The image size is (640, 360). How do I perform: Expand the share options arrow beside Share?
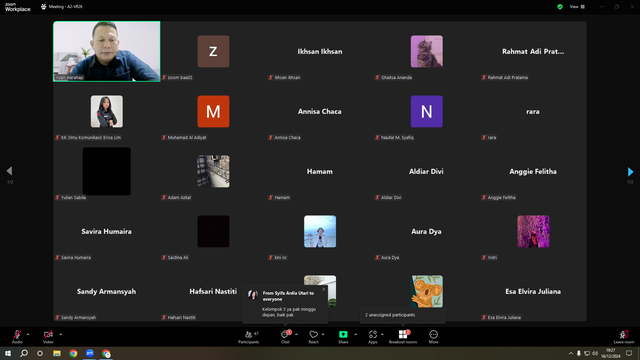pos(356,334)
